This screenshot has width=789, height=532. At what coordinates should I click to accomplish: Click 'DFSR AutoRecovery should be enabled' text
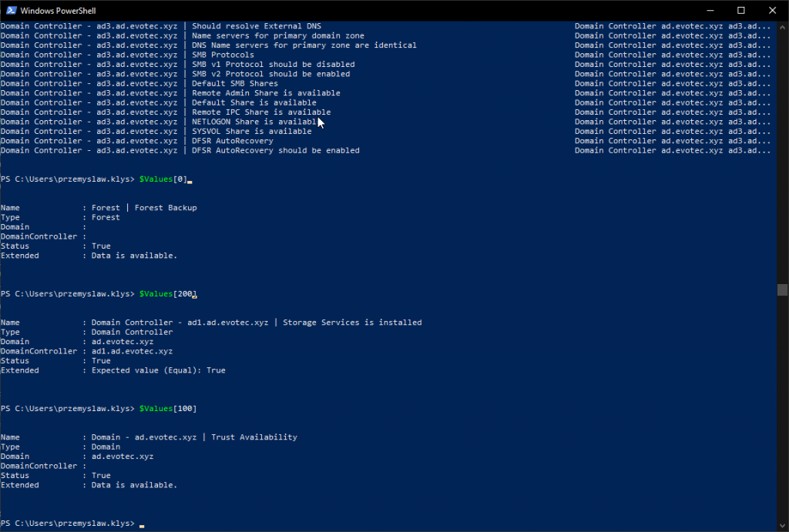coord(277,150)
